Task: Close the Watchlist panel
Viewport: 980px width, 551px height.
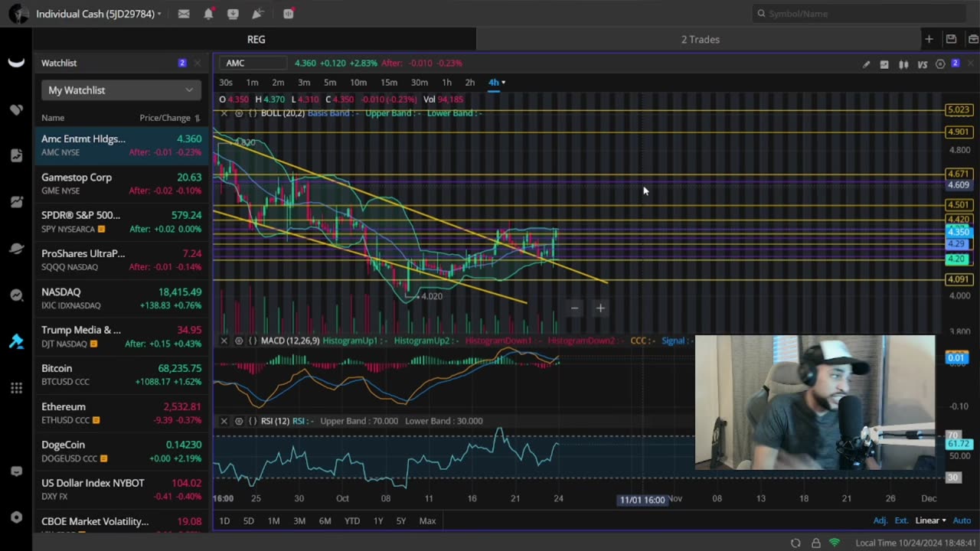Action: 198,63
